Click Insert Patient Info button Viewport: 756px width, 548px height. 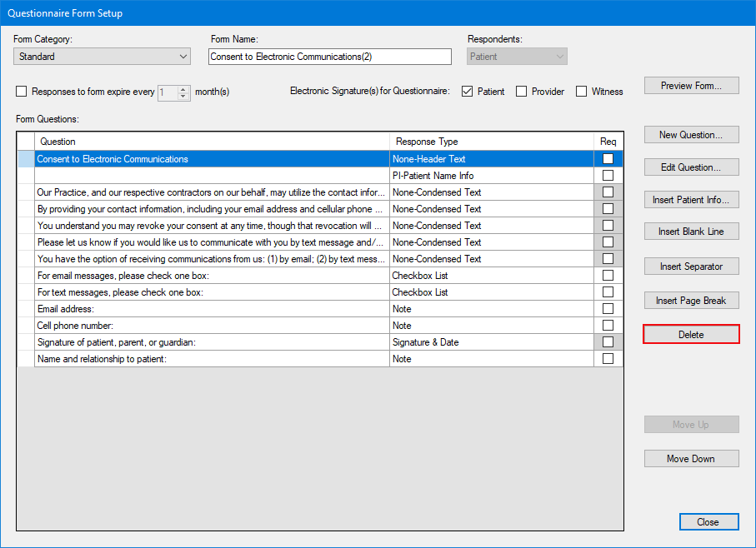(x=691, y=200)
